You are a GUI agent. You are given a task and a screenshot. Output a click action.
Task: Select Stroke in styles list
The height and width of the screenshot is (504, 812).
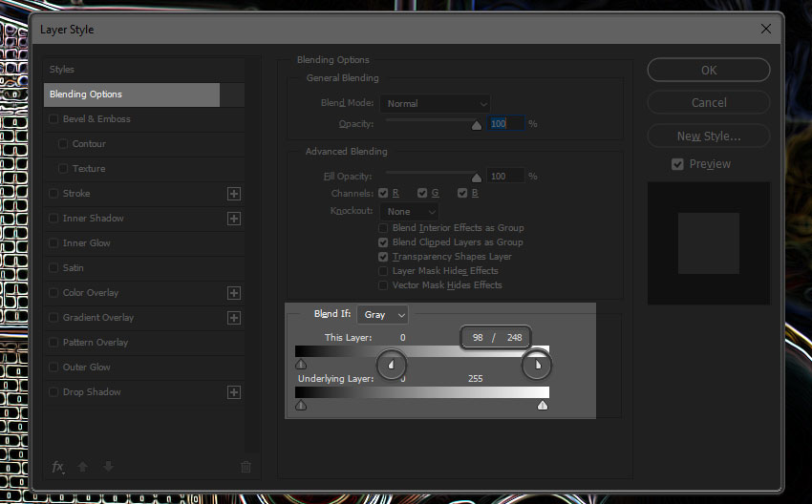[76, 194]
